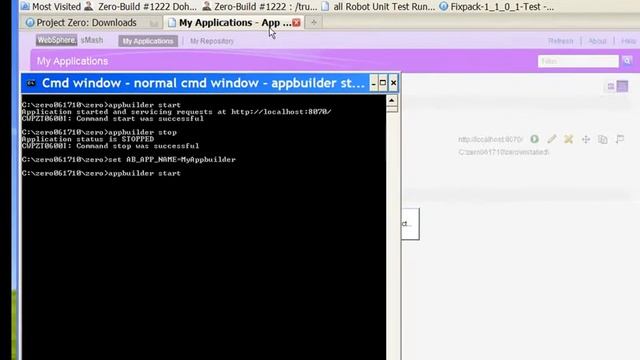
Task: Click the filter input field
Action: pos(578,61)
